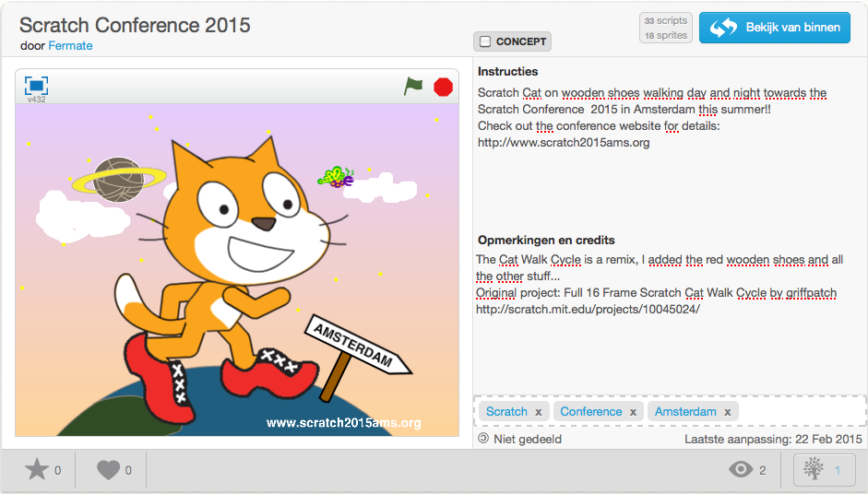
Task: Click the v432 version label
Action: tap(37, 100)
